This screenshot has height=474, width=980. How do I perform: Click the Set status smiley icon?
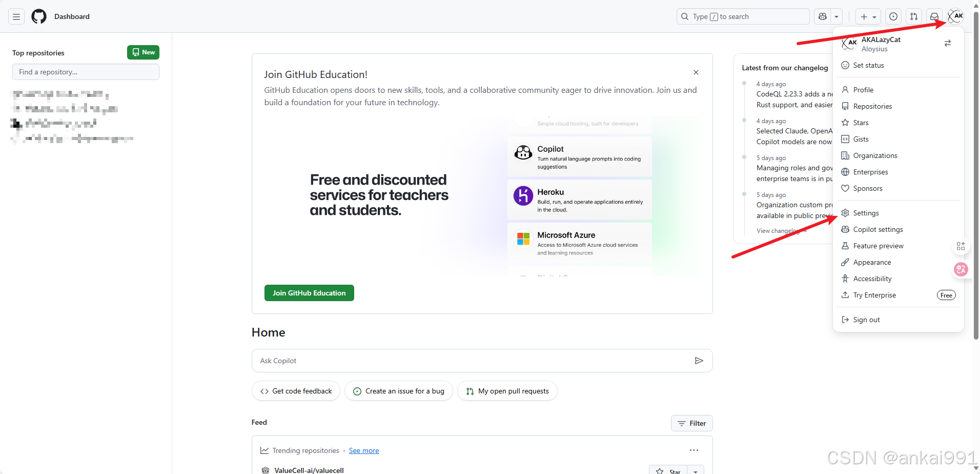[x=845, y=65]
